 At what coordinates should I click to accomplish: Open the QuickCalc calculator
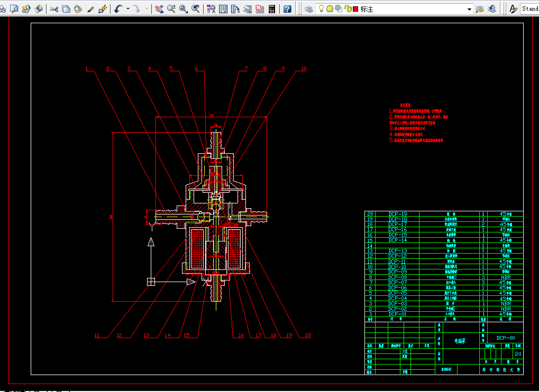pos(272,9)
